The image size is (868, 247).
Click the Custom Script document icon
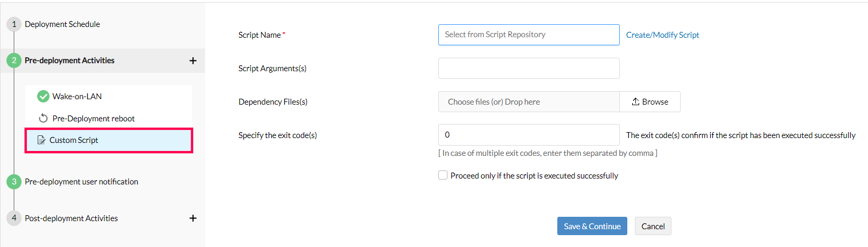41,140
